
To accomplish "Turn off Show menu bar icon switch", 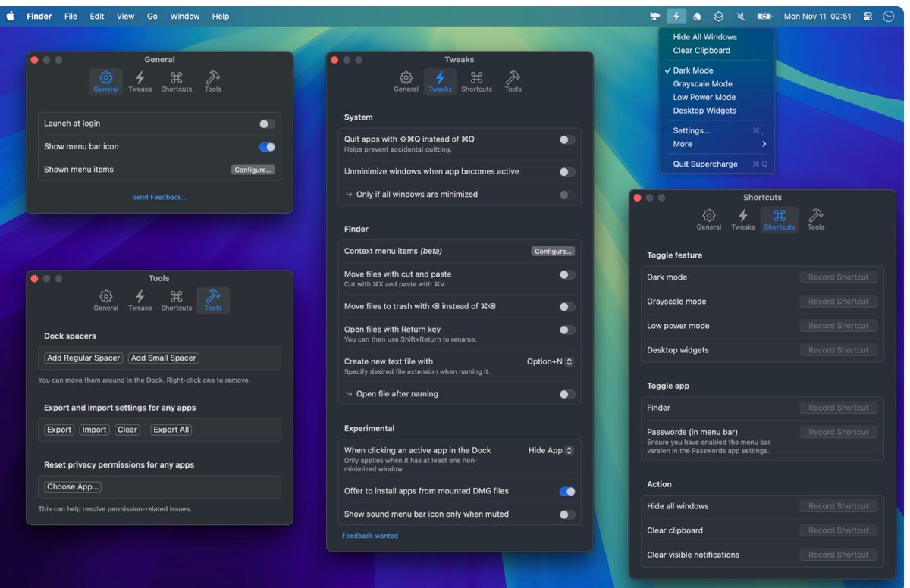I will 267,147.
